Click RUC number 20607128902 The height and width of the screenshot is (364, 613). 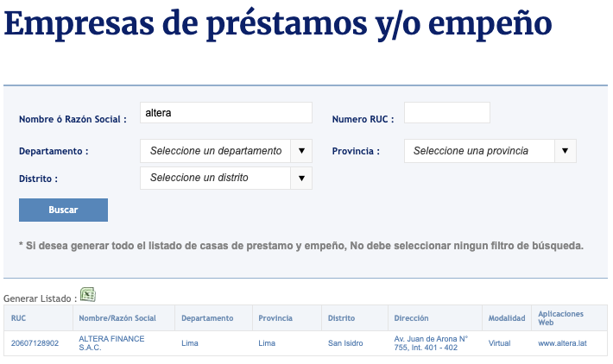(35, 343)
